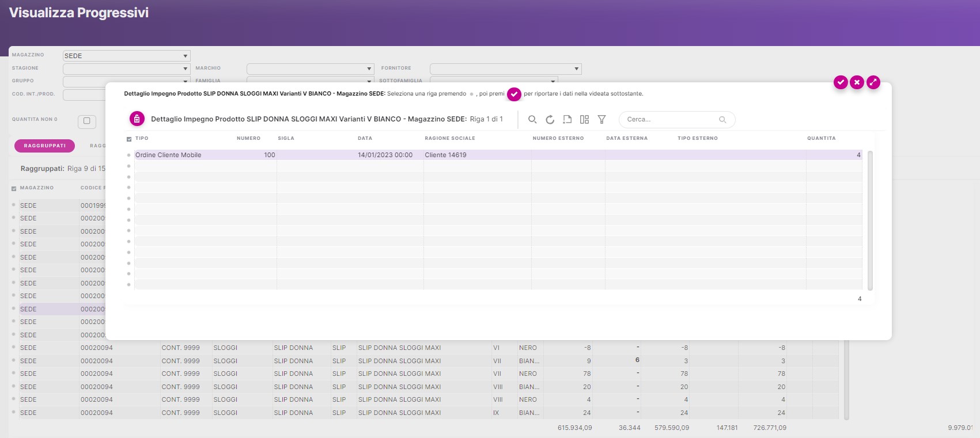Click the refresh icon in the dialog toolbar
Image resolution: width=980 pixels, height=438 pixels.
[x=550, y=119]
